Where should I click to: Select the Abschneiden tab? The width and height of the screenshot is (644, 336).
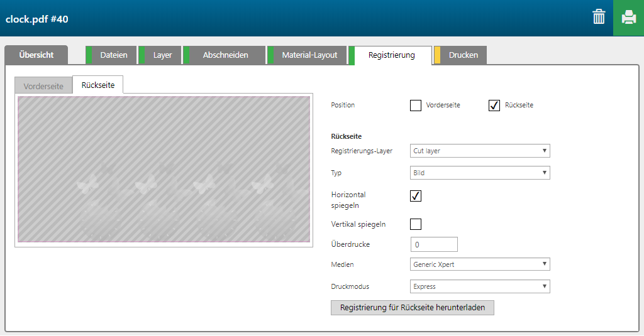(x=225, y=55)
